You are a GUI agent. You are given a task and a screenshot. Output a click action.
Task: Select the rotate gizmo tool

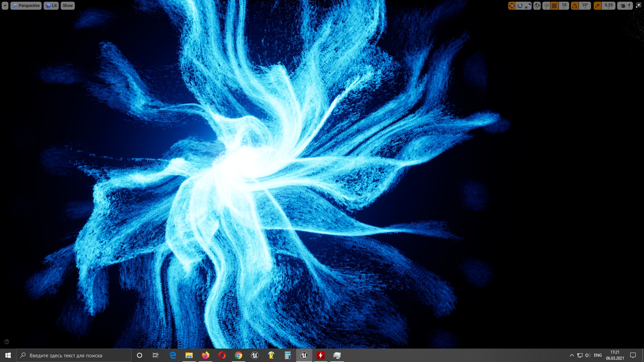[520, 6]
